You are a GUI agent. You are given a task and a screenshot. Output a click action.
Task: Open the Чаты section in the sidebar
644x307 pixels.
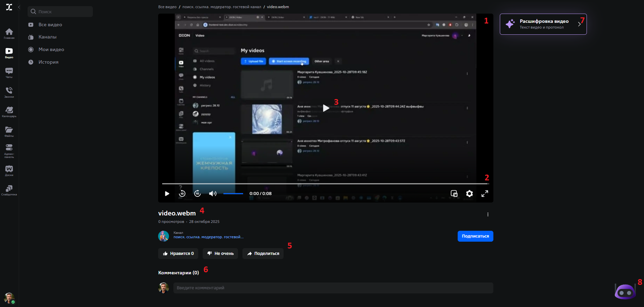[x=9, y=72]
